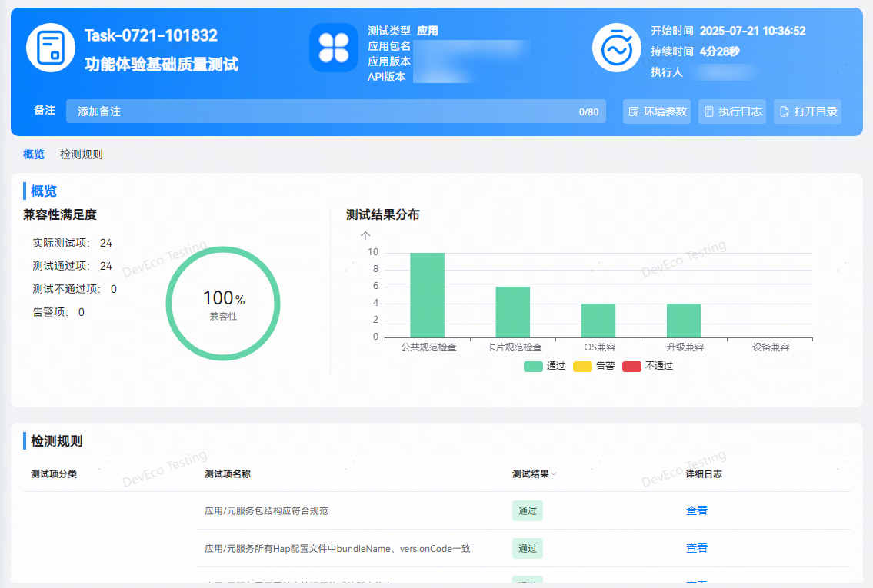
Task: Click the OS兼容 bar in chart
Action: click(x=598, y=321)
